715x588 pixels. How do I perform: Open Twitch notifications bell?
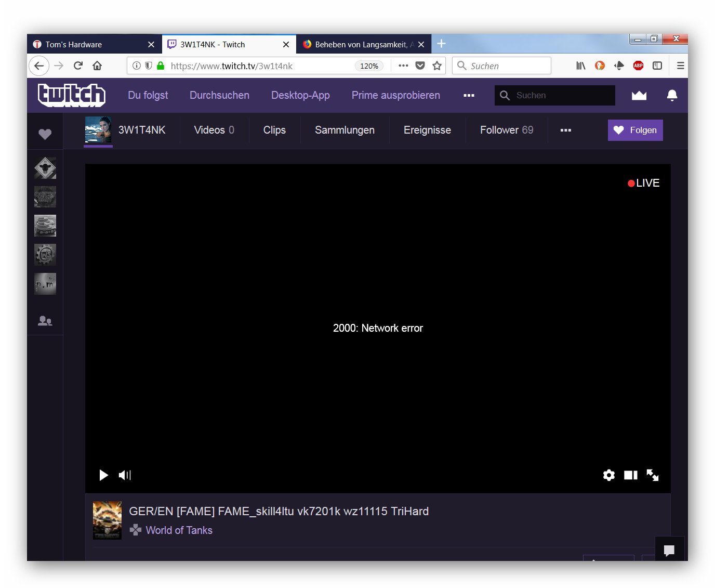click(672, 95)
